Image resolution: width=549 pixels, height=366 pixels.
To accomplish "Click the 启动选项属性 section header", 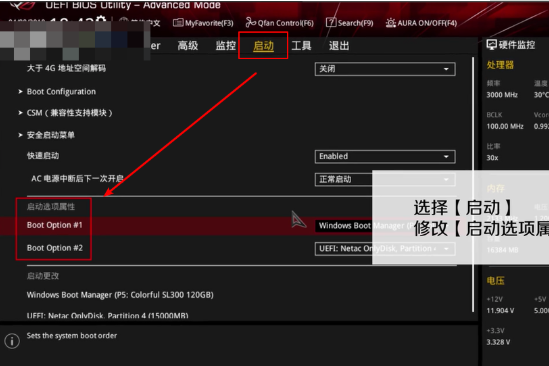I will pyautogui.click(x=51, y=207).
